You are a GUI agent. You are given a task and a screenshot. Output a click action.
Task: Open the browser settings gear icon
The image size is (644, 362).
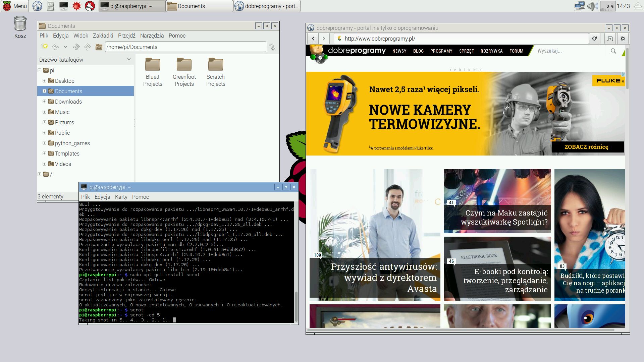[623, 39]
